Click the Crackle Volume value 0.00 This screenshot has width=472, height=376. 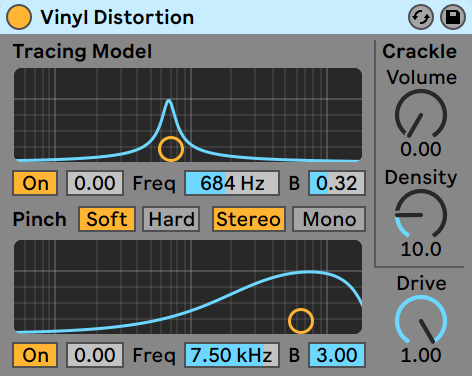click(x=421, y=149)
